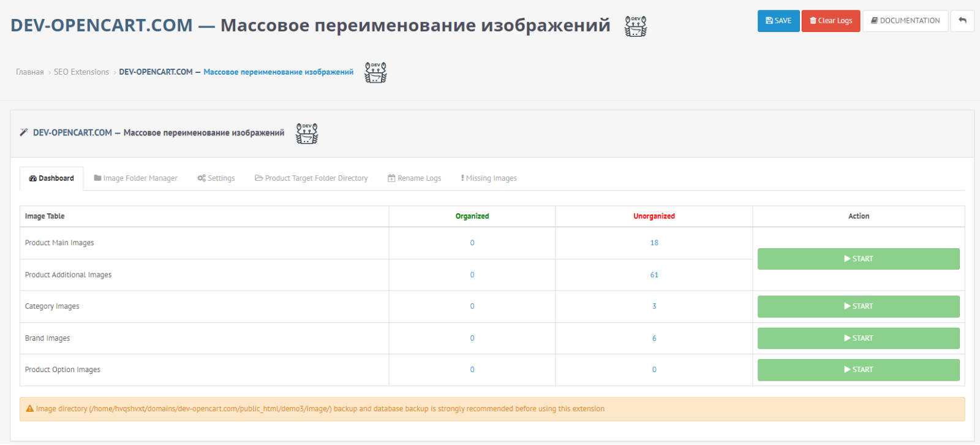The width and height of the screenshot is (980, 445).
Task: Open the Settings tab
Action: tap(216, 178)
